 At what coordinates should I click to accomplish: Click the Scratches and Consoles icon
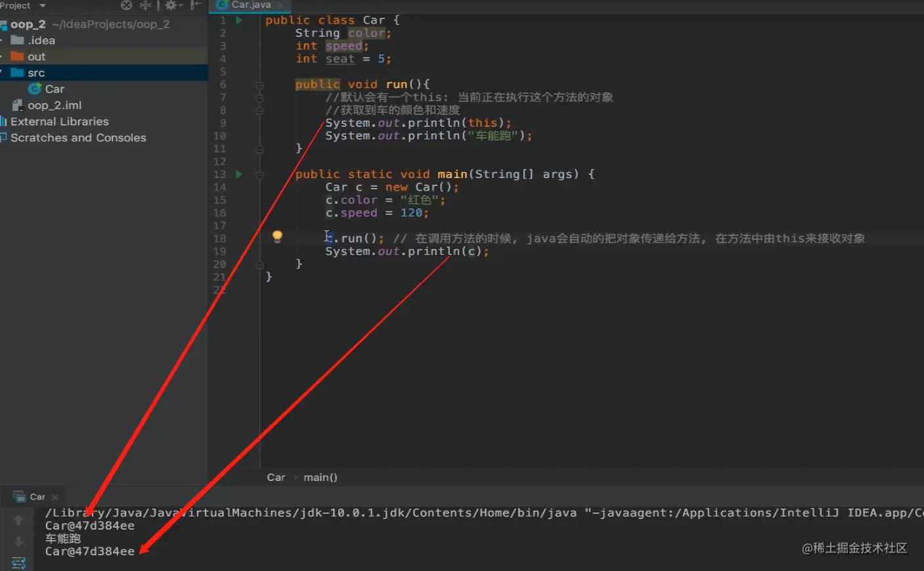(x=3, y=138)
